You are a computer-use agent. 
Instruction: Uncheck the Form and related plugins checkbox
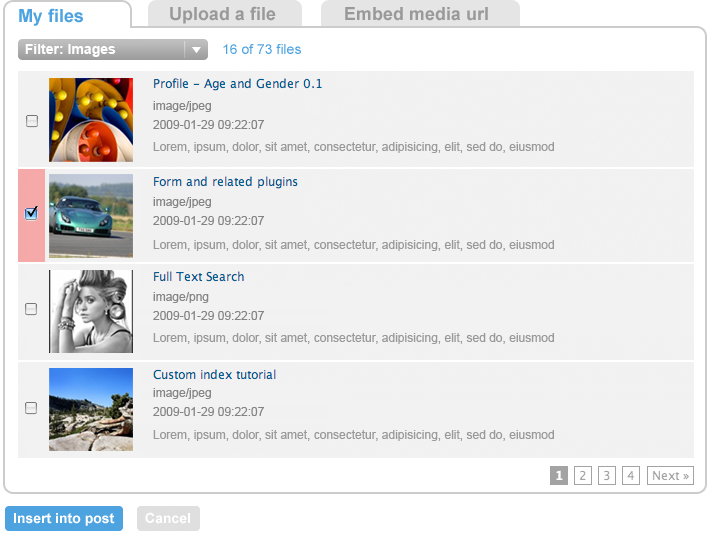[x=31, y=213]
